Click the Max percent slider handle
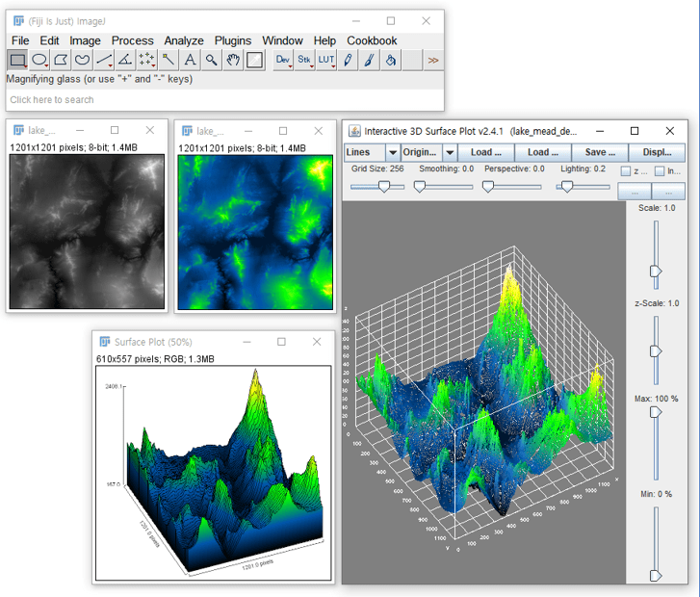The height and width of the screenshot is (597, 700). (656, 412)
